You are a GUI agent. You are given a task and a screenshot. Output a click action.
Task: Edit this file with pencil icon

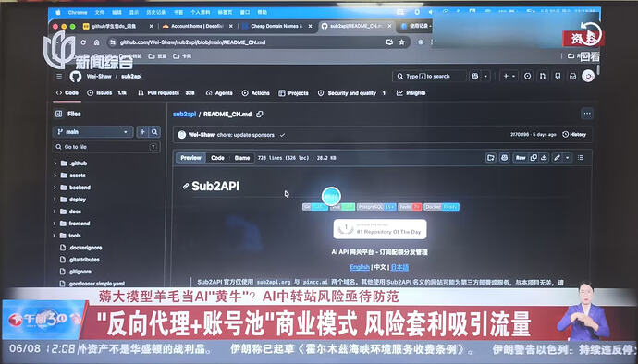coord(557,158)
